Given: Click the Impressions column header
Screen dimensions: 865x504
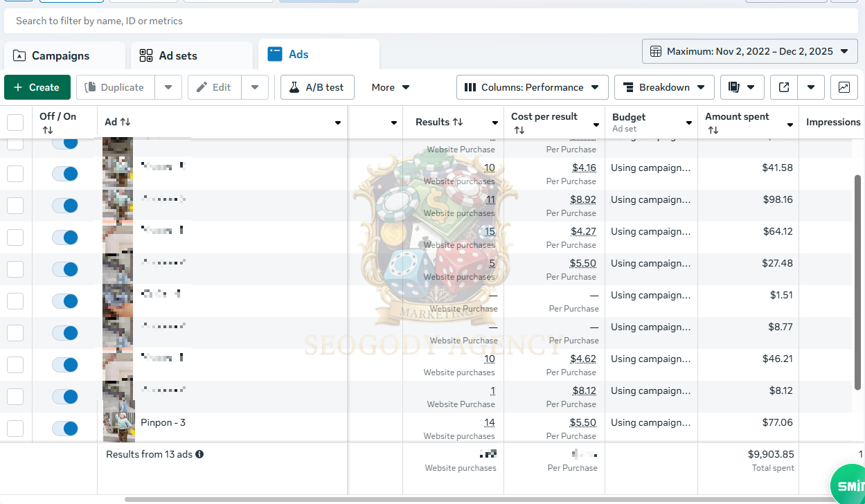Looking at the screenshot, I should tap(833, 122).
